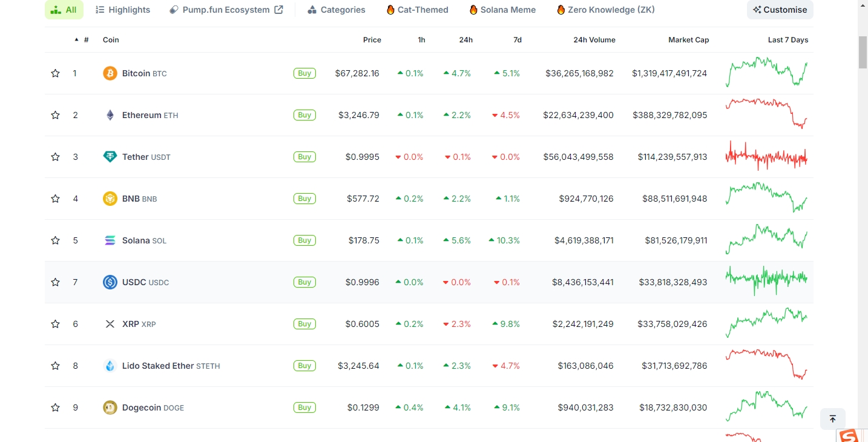Toggle Lido Staked Ether favorite star

point(55,366)
